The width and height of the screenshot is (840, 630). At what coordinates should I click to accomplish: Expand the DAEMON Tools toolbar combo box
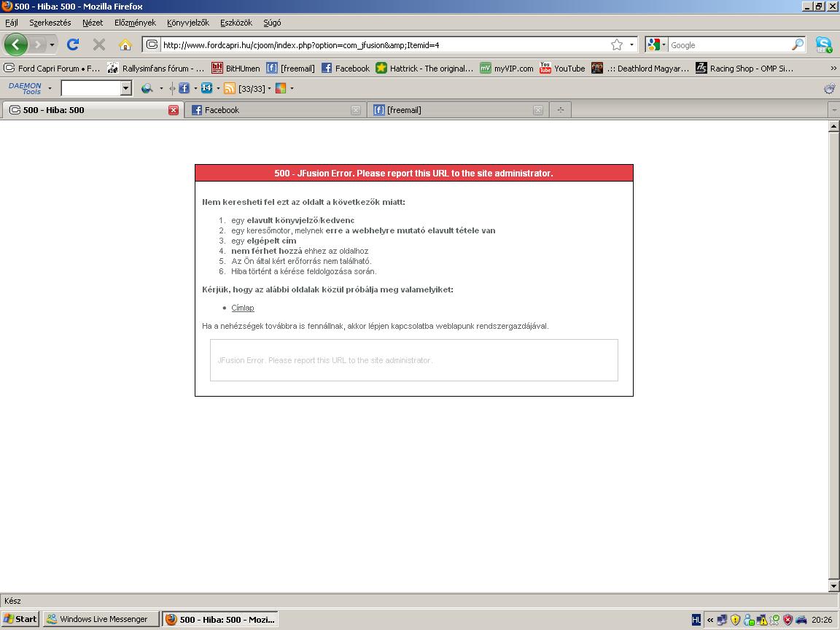pos(125,88)
